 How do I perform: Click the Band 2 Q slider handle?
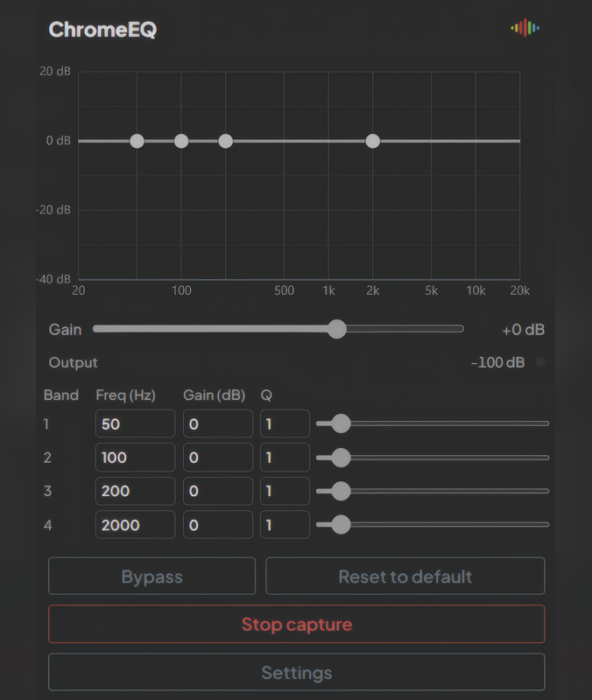[x=341, y=458]
